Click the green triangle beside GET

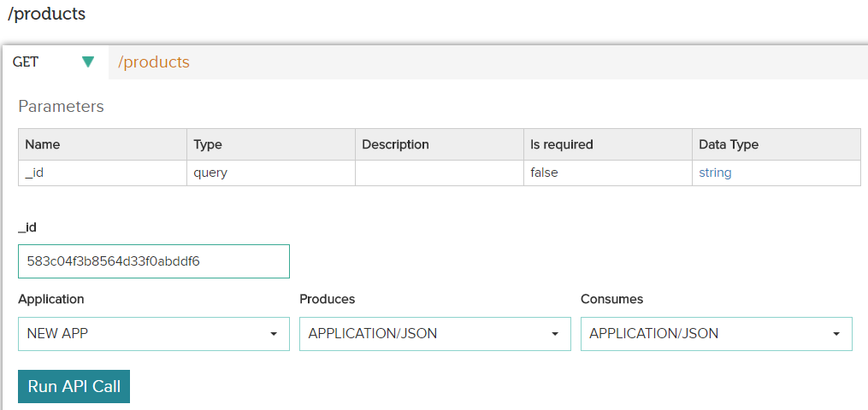click(87, 61)
